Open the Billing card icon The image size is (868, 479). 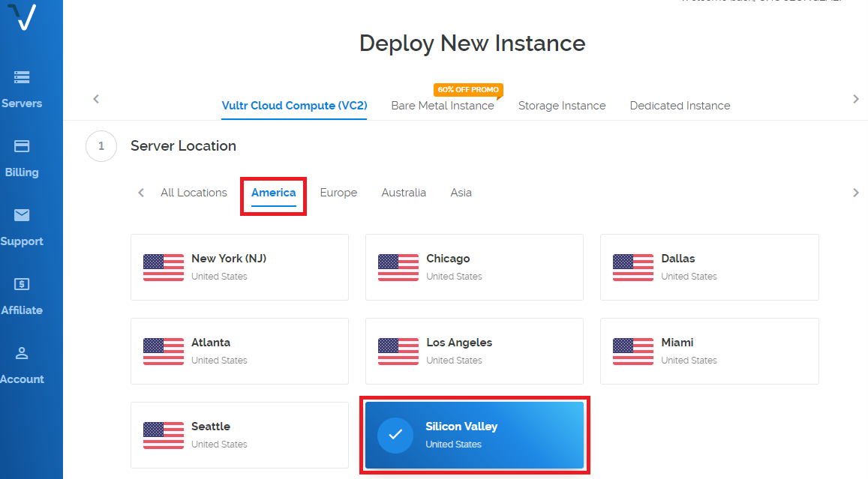point(22,146)
